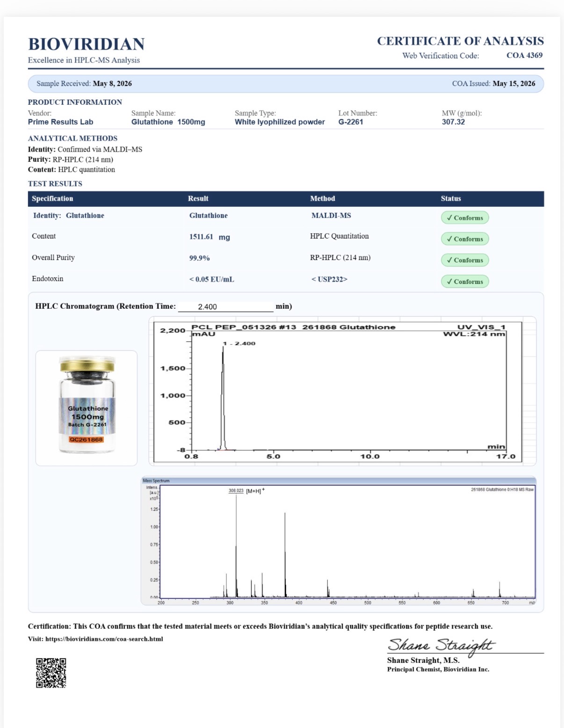Click the Specification column header
The height and width of the screenshot is (728, 564).
[52, 198]
